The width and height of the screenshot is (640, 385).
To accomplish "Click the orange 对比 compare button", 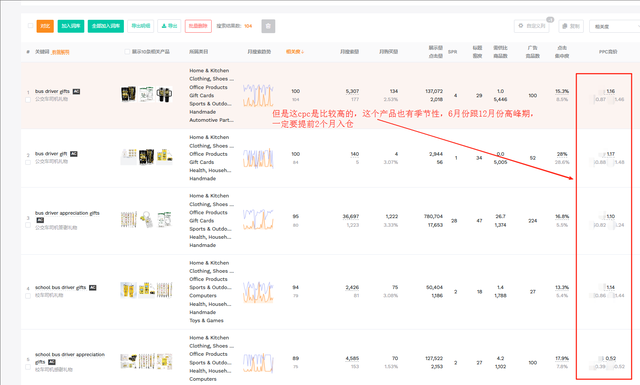I will tap(45, 26).
